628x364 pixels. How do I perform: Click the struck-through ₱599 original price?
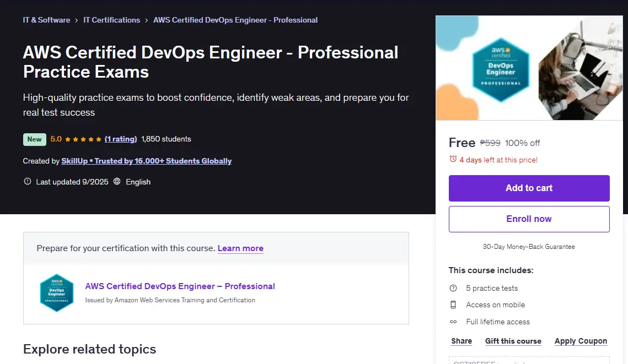[490, 143]
